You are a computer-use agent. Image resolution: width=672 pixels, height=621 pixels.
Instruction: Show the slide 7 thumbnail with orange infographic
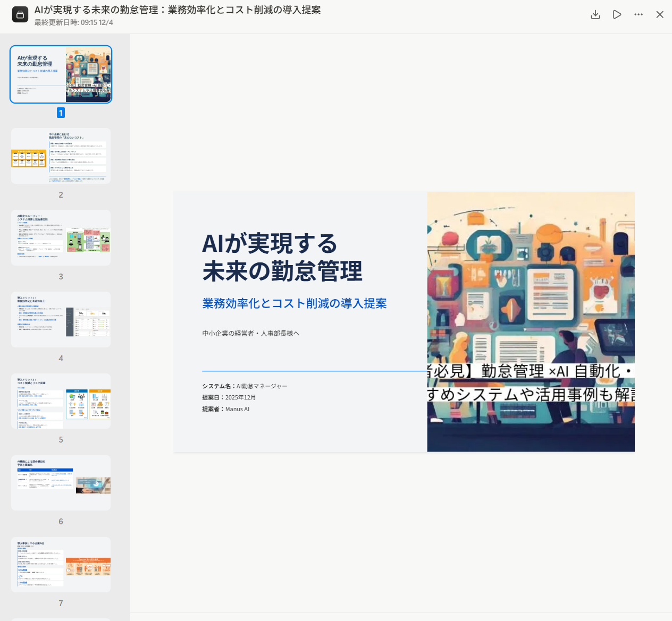(61, 565)
